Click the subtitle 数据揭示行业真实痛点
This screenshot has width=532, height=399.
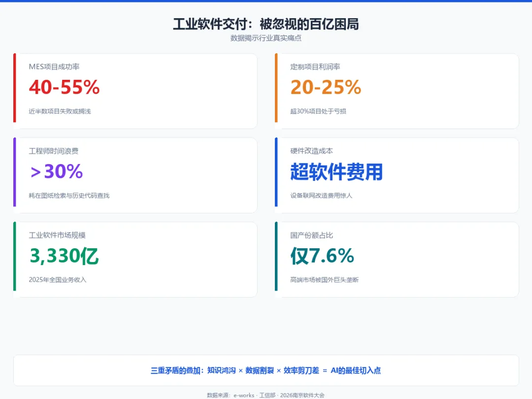[266, 38]
